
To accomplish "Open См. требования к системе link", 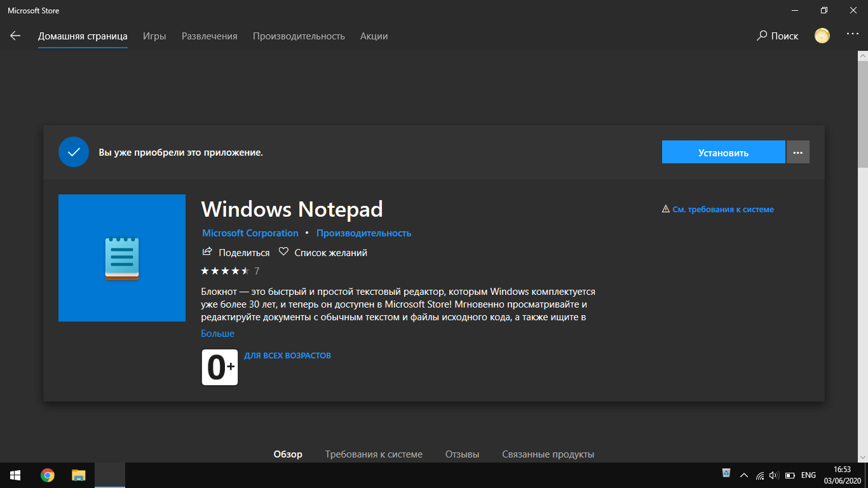I will (723, 209).
